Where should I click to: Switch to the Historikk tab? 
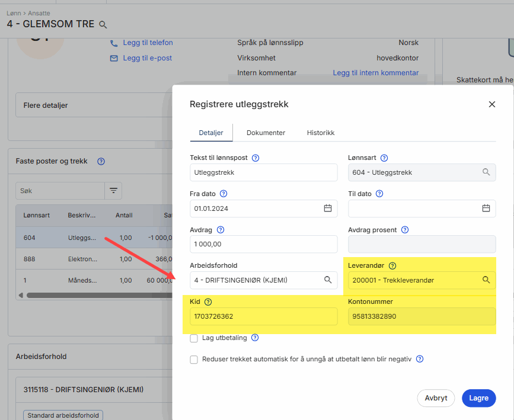click(x=320, y=133)
